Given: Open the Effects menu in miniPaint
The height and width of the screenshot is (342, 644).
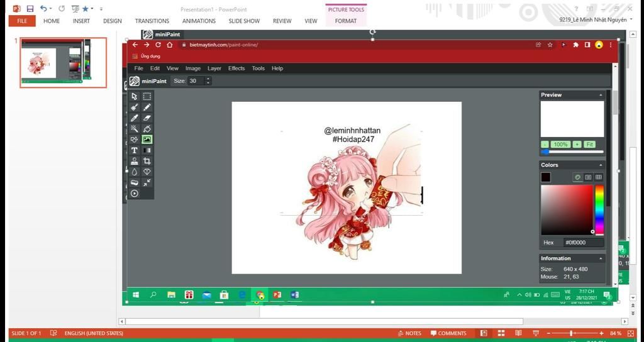Looking at the screenshot, I should click(236, 68).
